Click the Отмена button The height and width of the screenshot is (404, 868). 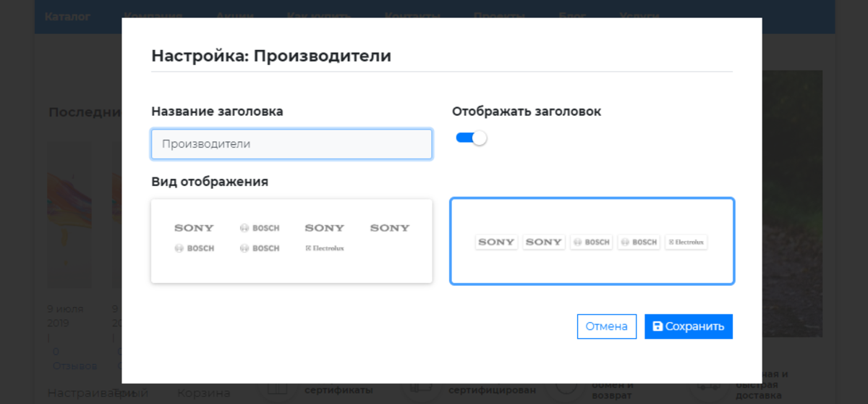(x=606, y=327)
